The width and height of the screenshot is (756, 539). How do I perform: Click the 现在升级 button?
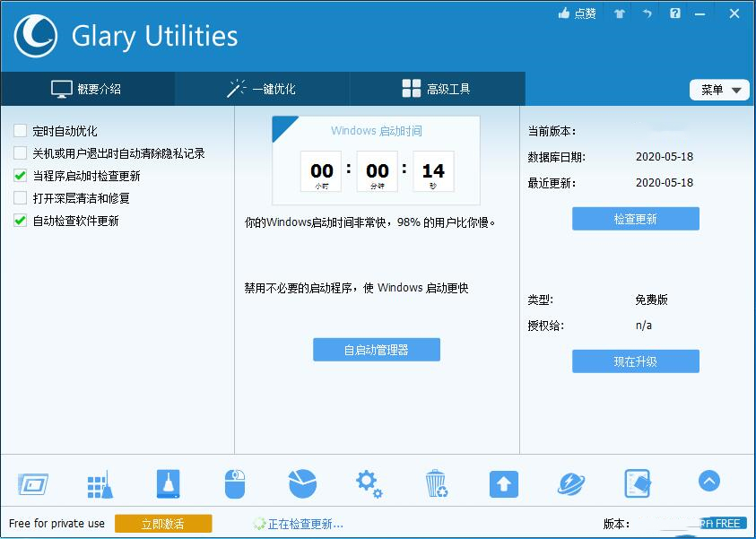(x=636, y=361)
